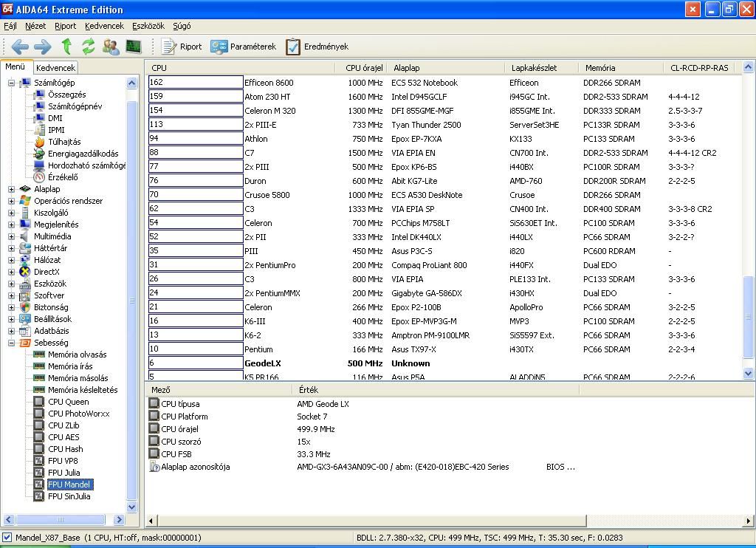This screenshot has height=548, width=756.
Task: Expand the Kiszolgáló tree node
Action: [x=11, y=213]
